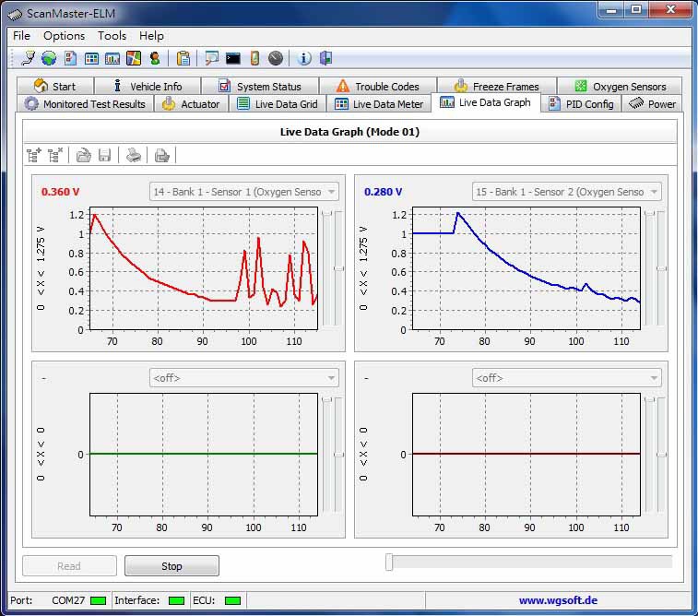Switch to the Trouble Codes tab
The image size is (698, 616).
coord(377,87)
